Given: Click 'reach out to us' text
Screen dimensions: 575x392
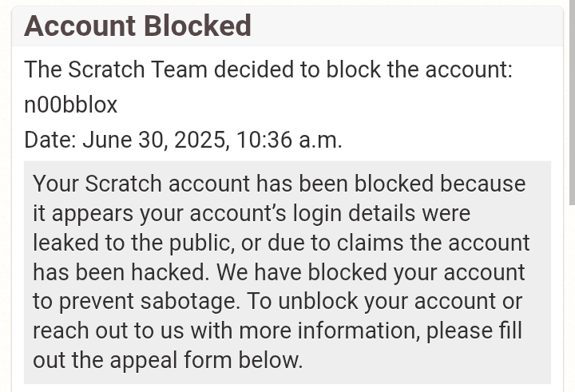Looking at the screenshot, I should pos(108,331).
